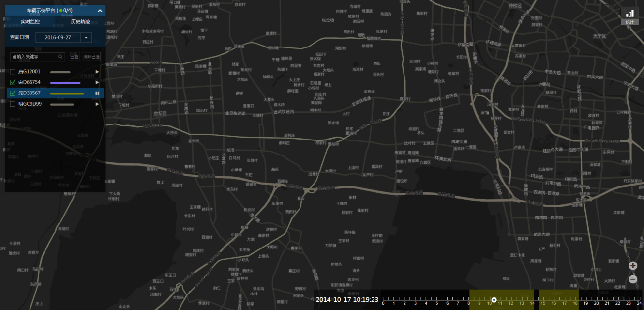
Task: Play track for vehicle 唐G12001
Action: pos(97,72)
